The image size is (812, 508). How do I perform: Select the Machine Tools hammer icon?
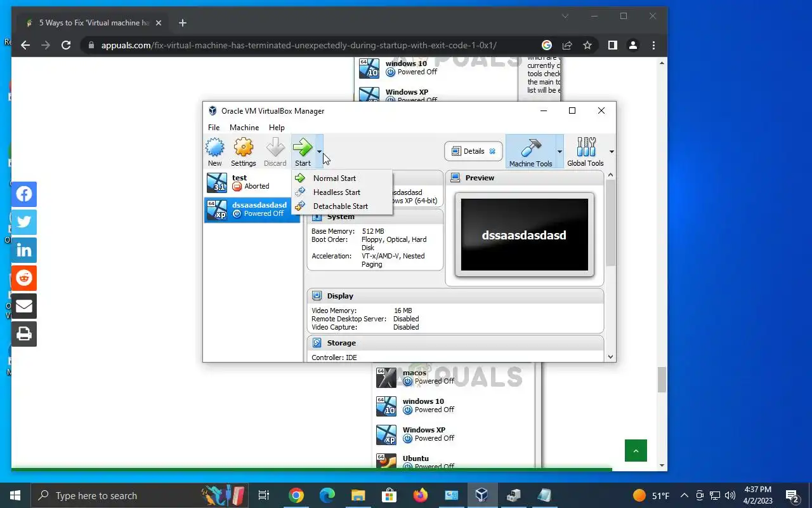click(x=530, y=148)
